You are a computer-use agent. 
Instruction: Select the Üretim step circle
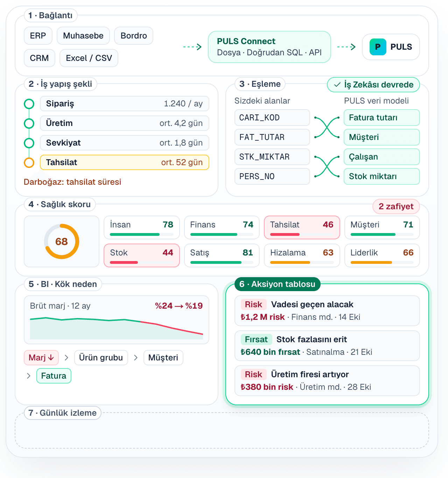point(29,124)
